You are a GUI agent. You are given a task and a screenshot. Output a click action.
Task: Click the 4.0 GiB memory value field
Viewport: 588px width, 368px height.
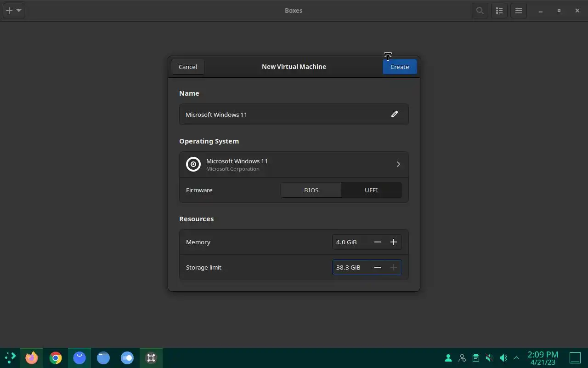351,242
